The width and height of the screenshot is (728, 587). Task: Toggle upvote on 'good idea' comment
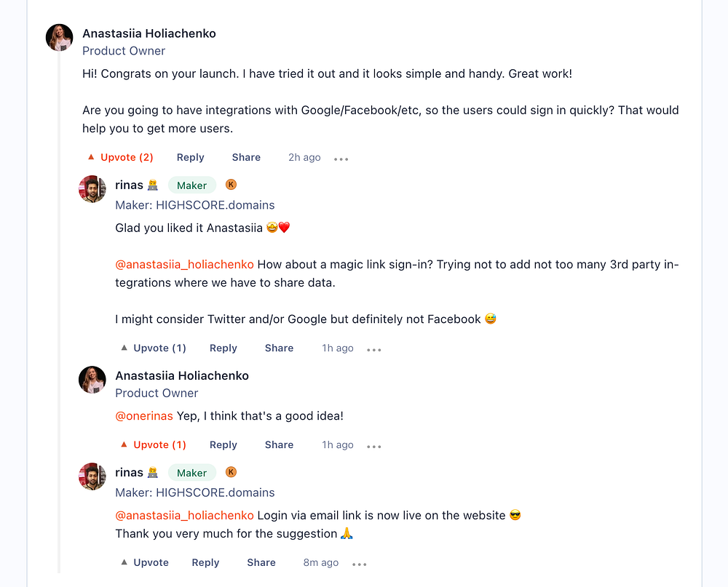click(153, 444)
